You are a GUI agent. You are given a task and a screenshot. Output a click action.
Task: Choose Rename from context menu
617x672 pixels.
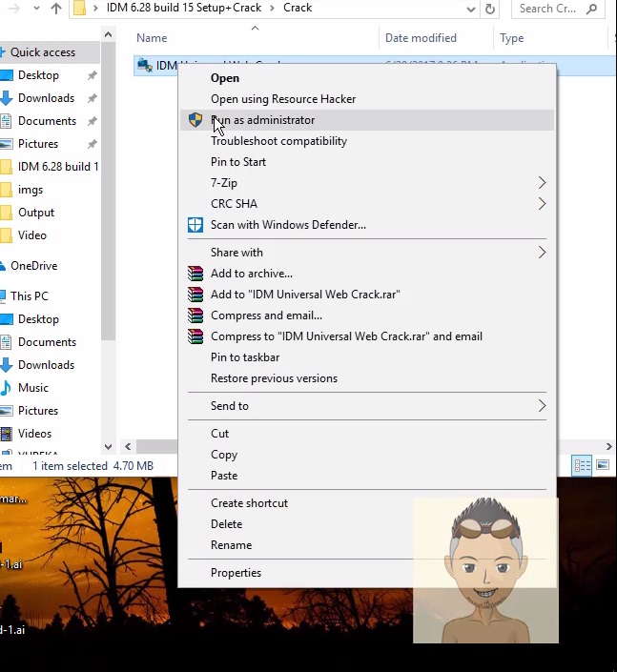pos(366,545)
